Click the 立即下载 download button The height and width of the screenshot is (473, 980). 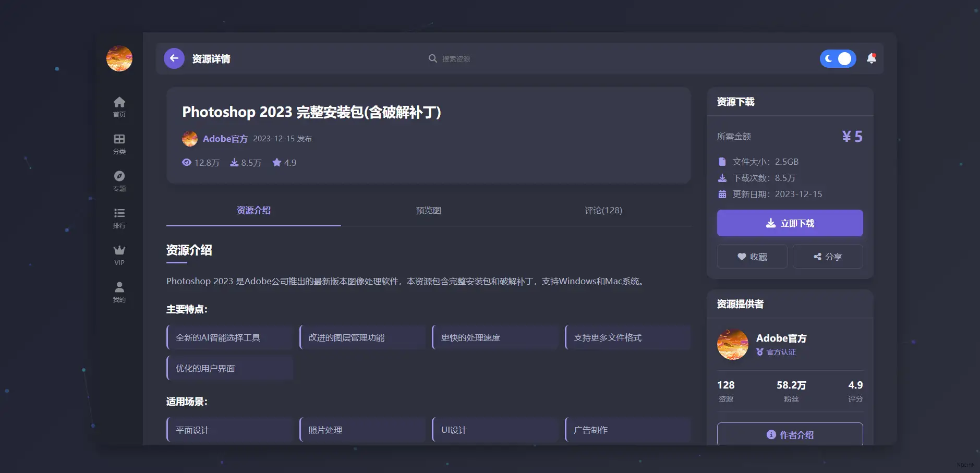coord(789,223)
